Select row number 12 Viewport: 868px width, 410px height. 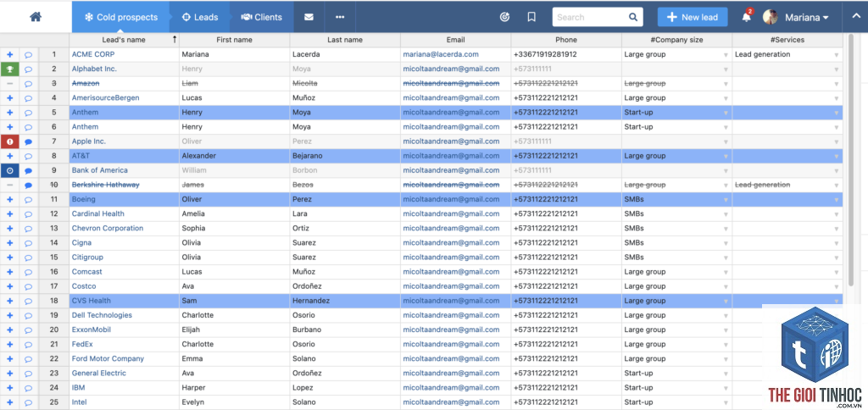coord(53,213)
